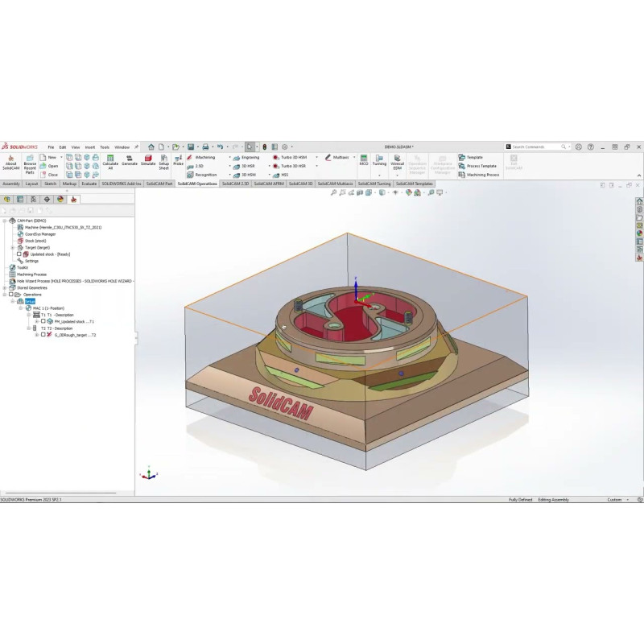Open the Setup Sheet tool

pyautogui.click(x=164, y=161)
